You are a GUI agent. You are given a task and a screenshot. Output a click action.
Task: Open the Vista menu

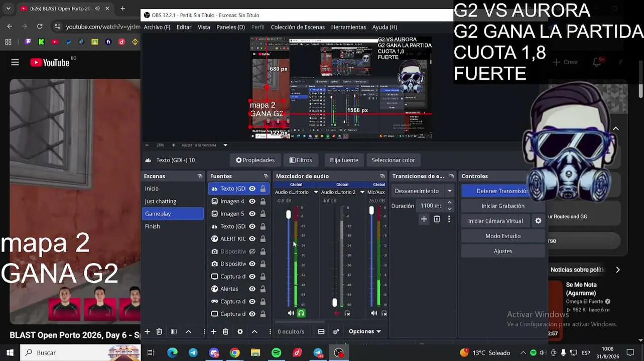(204, 27)
